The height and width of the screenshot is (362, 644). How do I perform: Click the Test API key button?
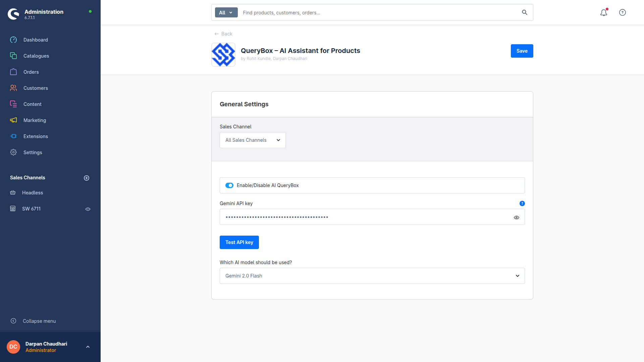click(239, 242)
